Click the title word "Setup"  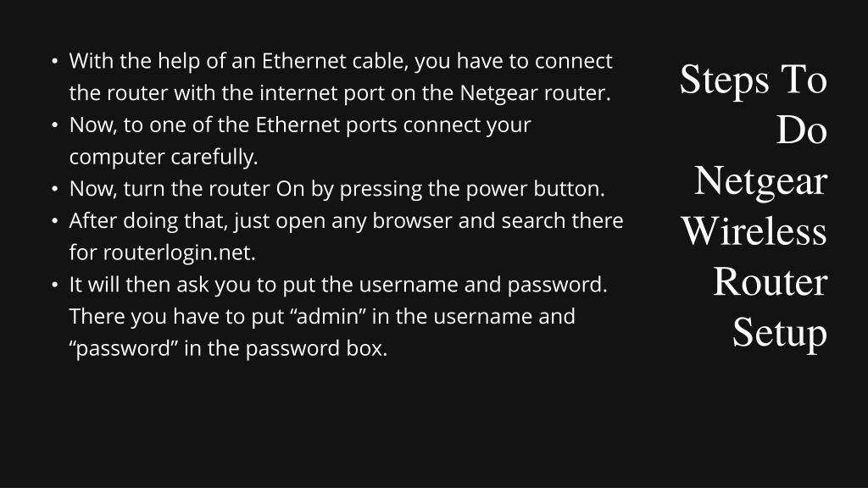click(780, 333)
